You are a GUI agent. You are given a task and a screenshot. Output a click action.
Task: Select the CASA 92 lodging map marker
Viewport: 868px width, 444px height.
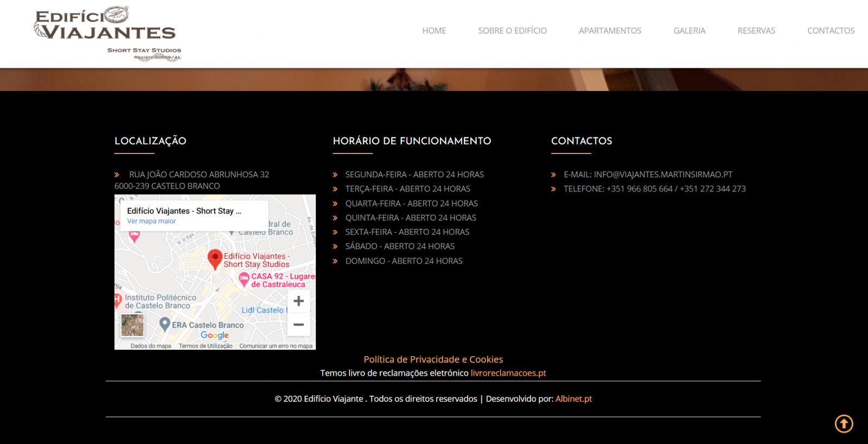244,279
